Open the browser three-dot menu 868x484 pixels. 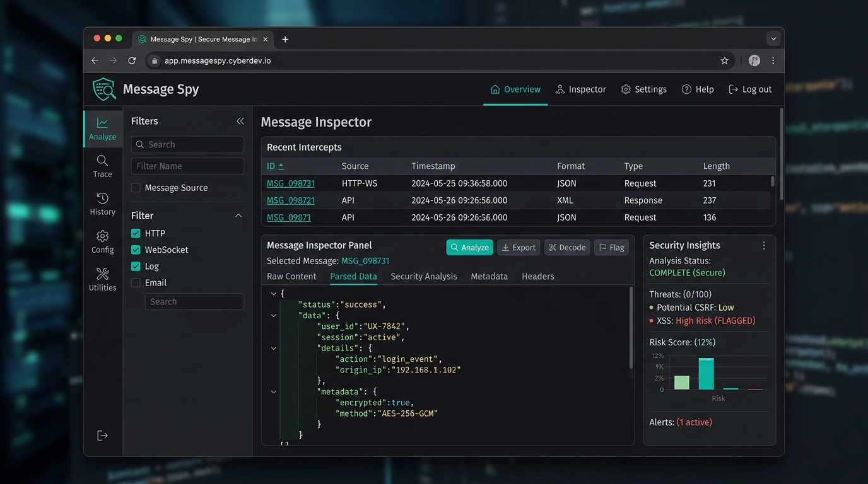(x=773, y=60)
